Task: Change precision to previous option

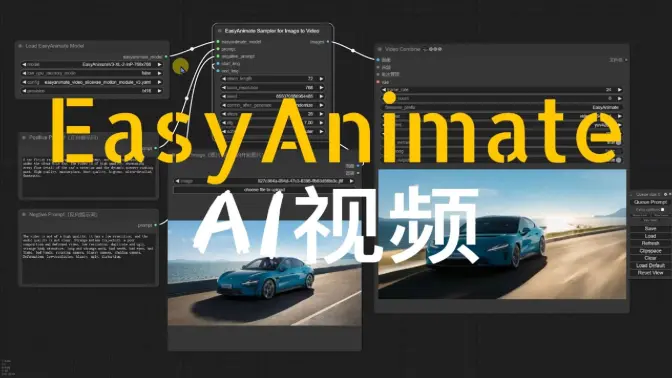Action: (x=24, y=91)
